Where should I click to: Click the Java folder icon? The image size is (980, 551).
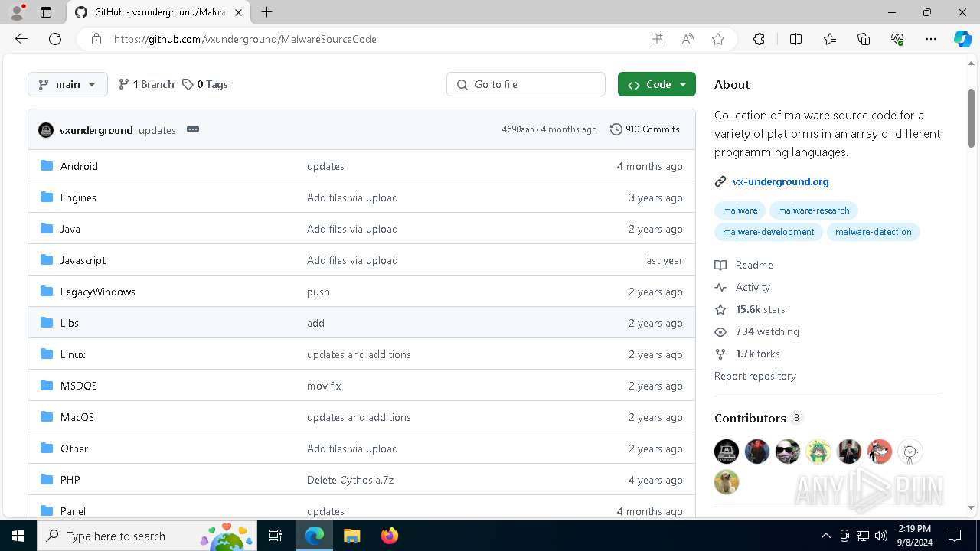coord(47,228)
